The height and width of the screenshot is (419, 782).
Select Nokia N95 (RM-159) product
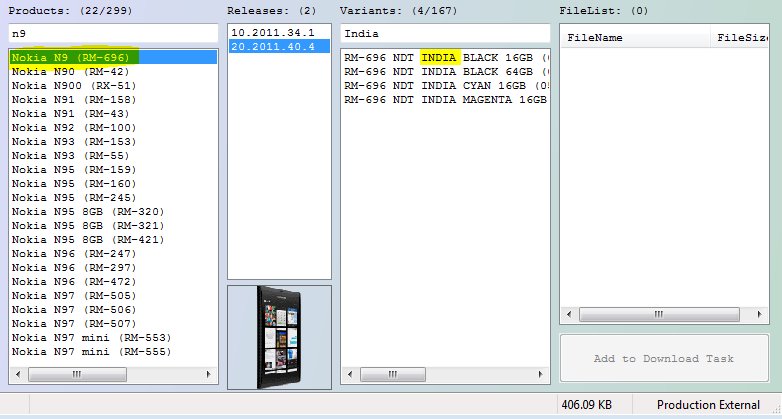pos(113,169)
